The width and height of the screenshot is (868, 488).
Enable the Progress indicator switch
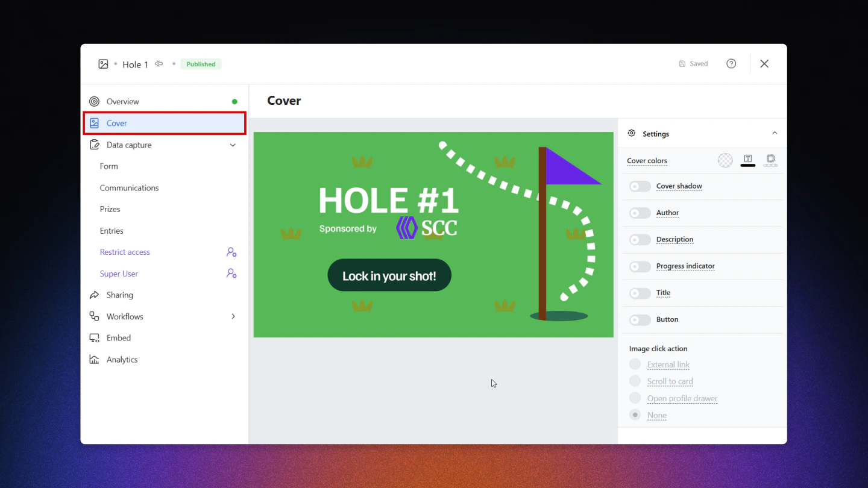640,266
